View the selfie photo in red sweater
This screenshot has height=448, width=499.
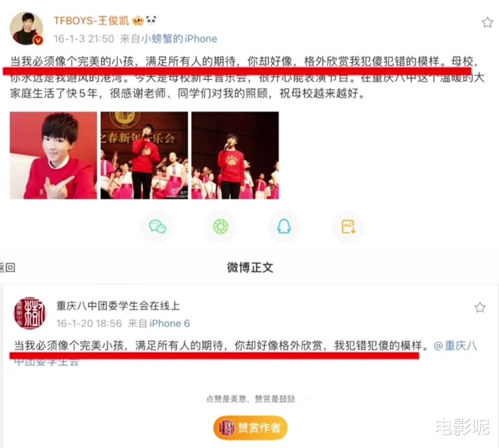[x=53, y=155]
